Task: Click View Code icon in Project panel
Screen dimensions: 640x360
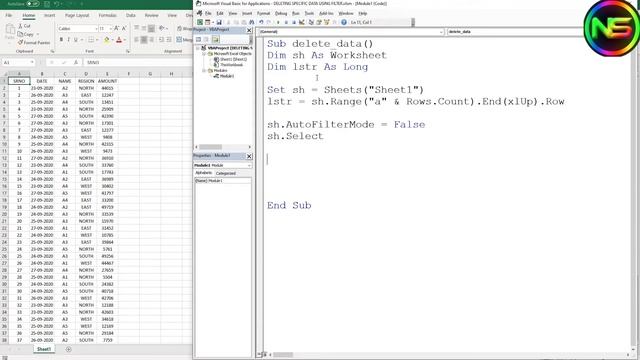Action: click(198, 40)
